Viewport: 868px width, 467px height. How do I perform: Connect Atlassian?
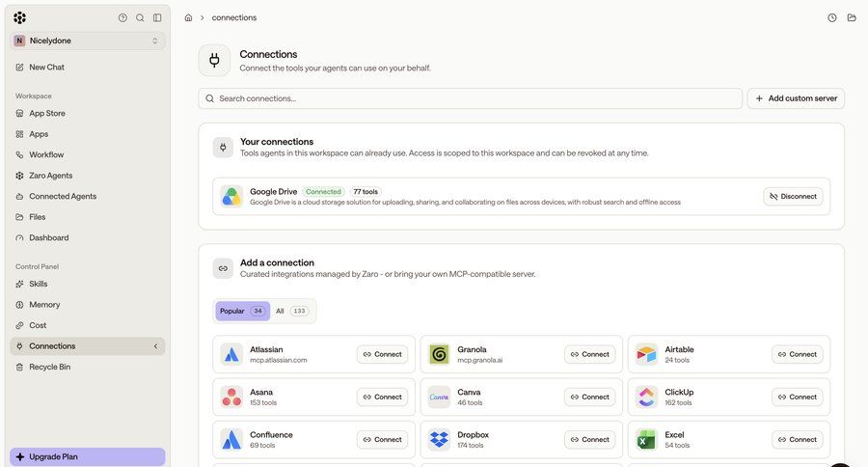pyautogui.click(x=383, y=354)
